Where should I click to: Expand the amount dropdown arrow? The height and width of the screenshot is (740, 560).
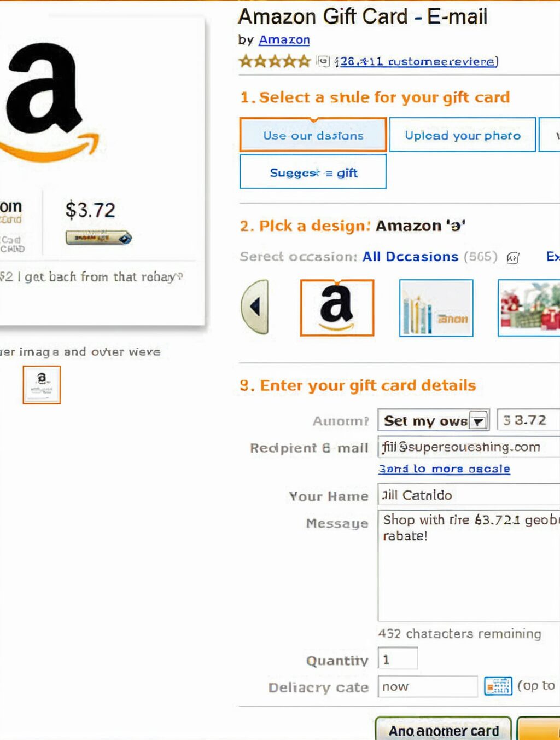tap(479, 421)
